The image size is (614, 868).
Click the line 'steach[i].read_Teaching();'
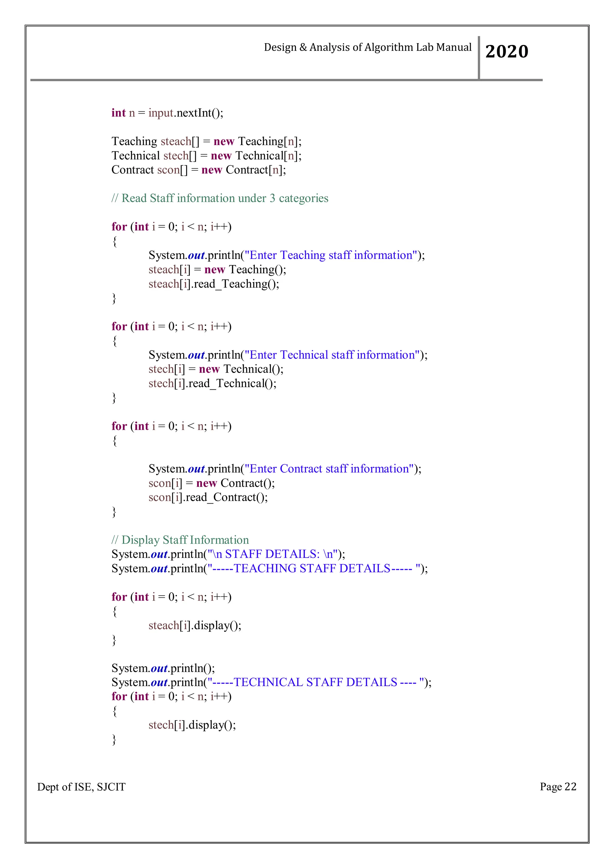214,284
